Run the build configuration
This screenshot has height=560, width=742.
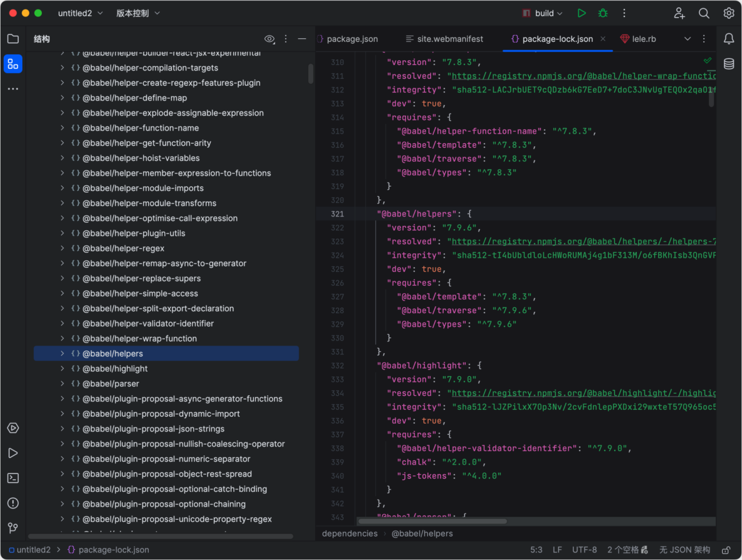tap(582, 13)
